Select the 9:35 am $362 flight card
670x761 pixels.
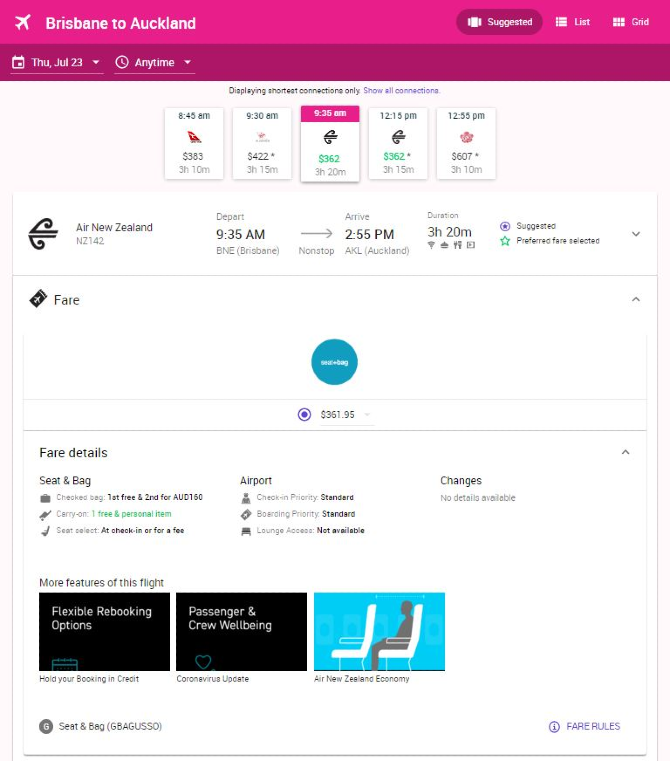pos(330,144)
